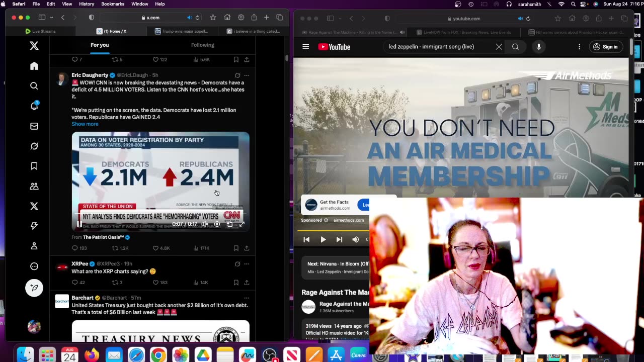644x362 pixels.
Task: Reply to the Eric Daugherty post (193)
Action: tap(79, 248)
